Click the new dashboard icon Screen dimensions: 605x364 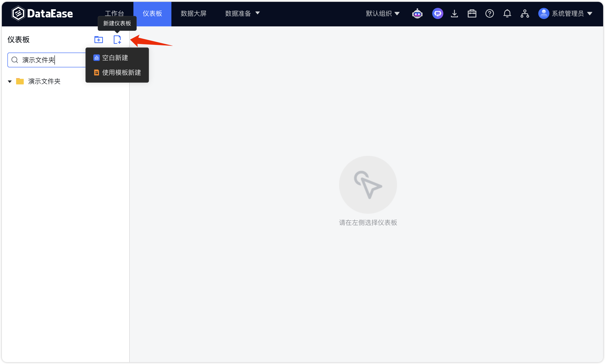click(x=117, y=40)
